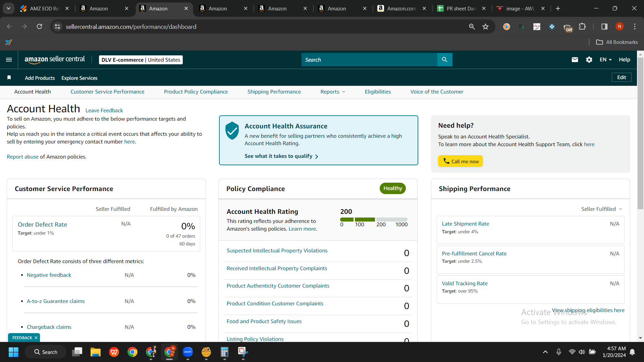Close the image - AWL browser tab
Viewport: 644px width, 362px height.
[x=543, y=8]
